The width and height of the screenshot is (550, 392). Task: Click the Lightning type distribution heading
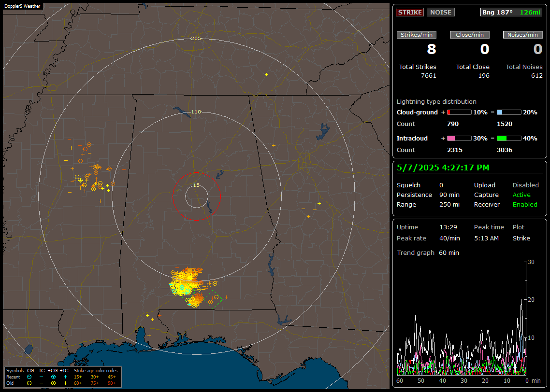click(436, 101)
